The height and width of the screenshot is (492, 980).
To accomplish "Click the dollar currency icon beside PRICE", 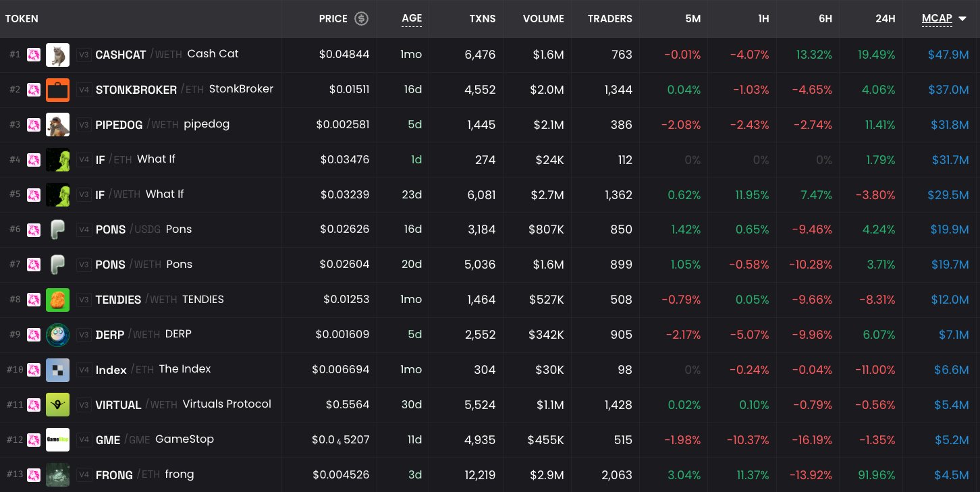I will 362,19.
